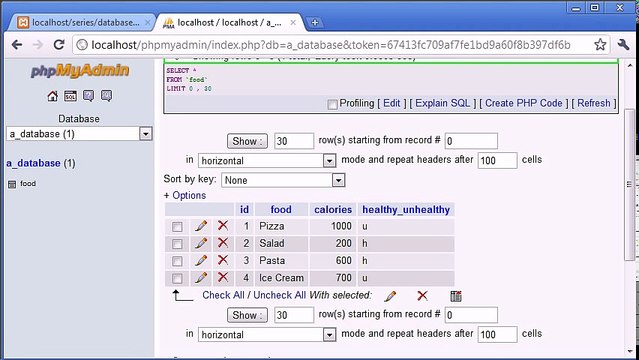
Task: Click upper starting record number field
Action: 471,141
